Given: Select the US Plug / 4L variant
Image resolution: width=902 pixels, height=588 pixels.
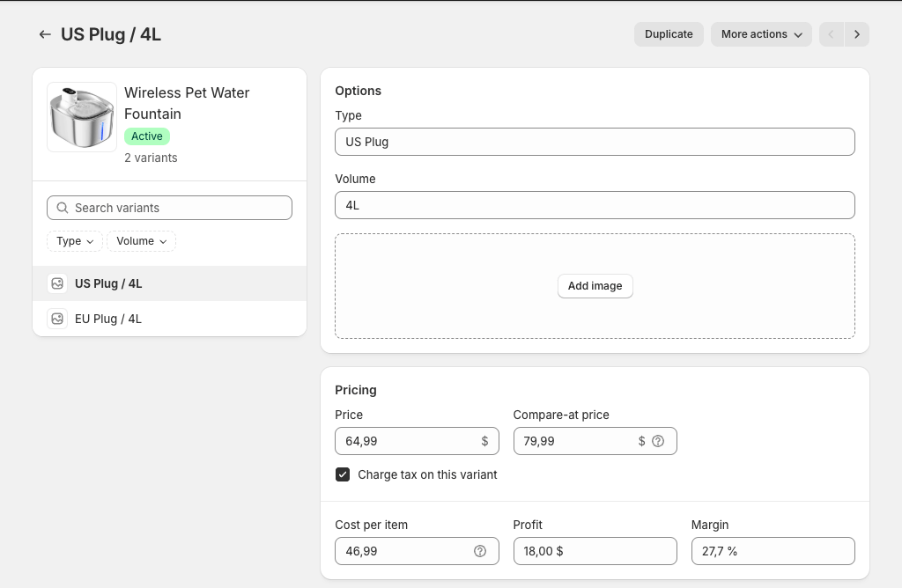Looking at the screenshot, I should point(108,283).
